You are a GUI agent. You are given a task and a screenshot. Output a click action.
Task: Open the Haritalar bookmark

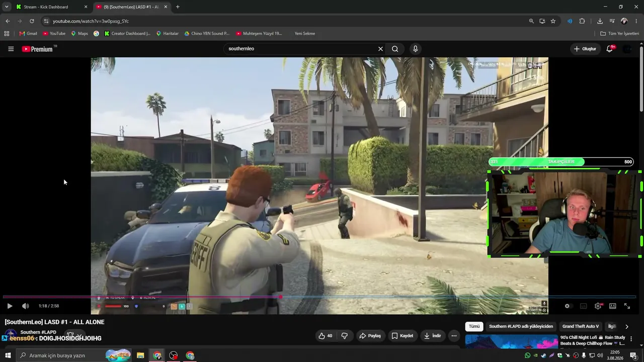[x=168, y=34]
